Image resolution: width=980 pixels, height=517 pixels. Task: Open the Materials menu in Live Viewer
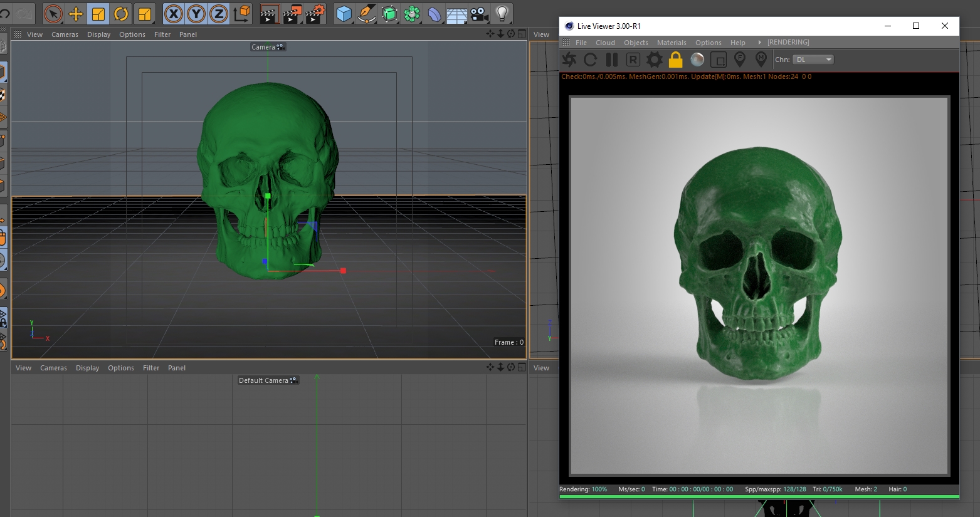(672, 43)
